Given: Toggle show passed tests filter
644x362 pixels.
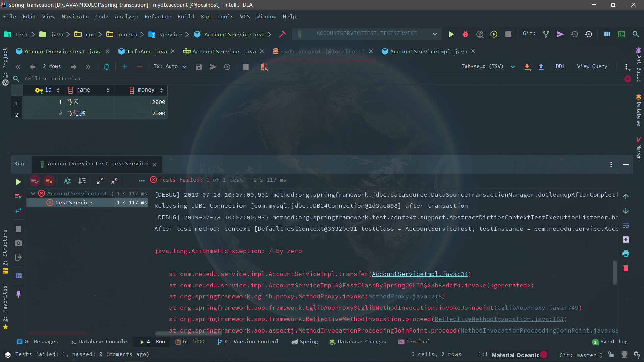Looking at the screenshot, I should coord(35,181).
